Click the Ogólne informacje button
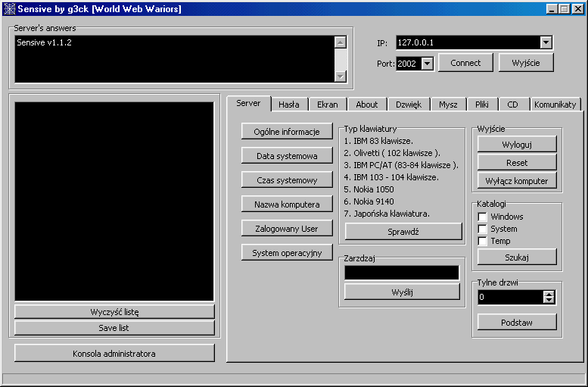Image resolution: width=588 pixels, height=387 pixels. click(x=287, y=131)
